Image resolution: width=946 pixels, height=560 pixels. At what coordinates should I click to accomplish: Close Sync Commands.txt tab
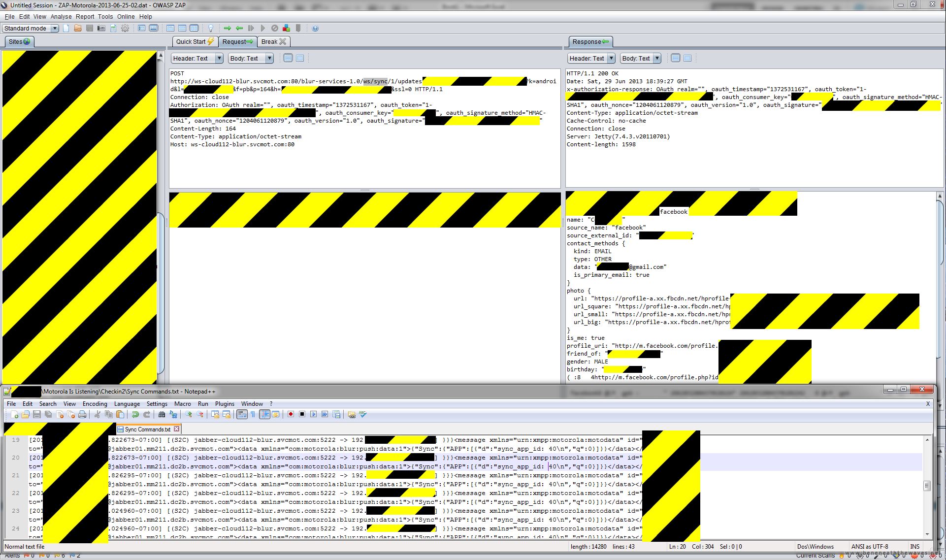[x=176, y=429]
